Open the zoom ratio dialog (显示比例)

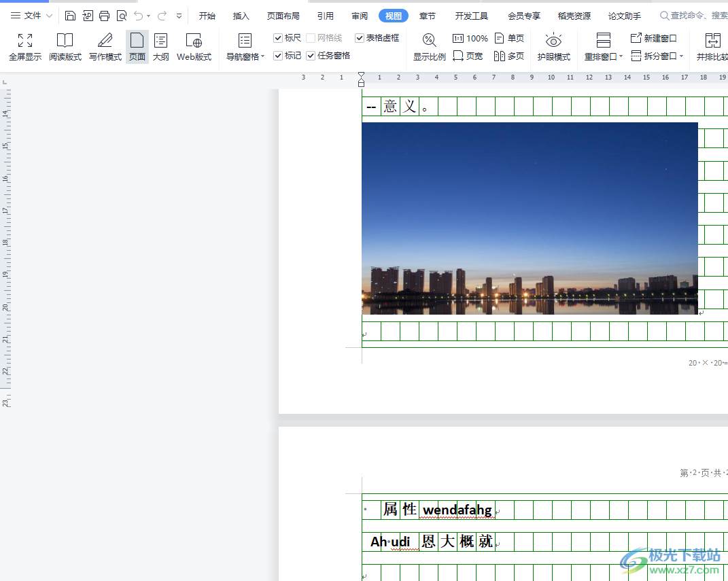430,47
